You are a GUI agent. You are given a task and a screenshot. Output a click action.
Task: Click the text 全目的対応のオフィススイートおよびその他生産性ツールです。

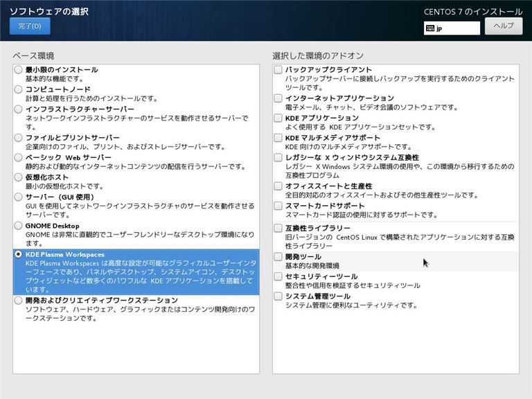(x=382, y=195)
